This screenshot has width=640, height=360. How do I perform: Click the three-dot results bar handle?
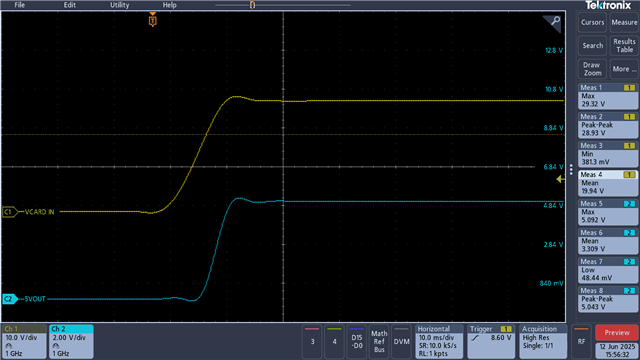pyautogui.click(x=571, y=169)
